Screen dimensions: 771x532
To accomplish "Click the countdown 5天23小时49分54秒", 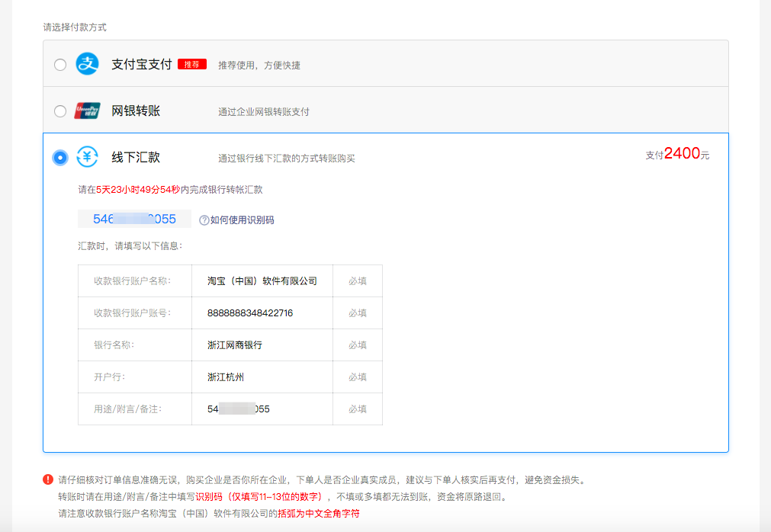I will (138, 190).
